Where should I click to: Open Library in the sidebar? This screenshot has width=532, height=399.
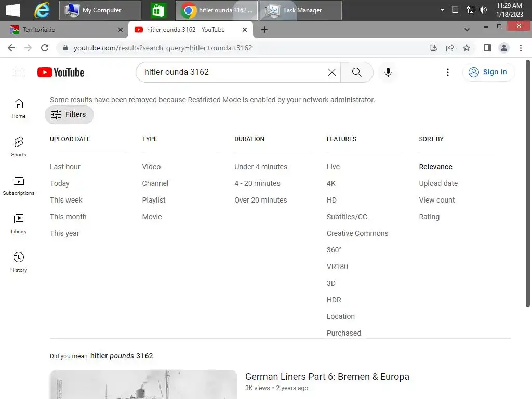tap(19, 223)
